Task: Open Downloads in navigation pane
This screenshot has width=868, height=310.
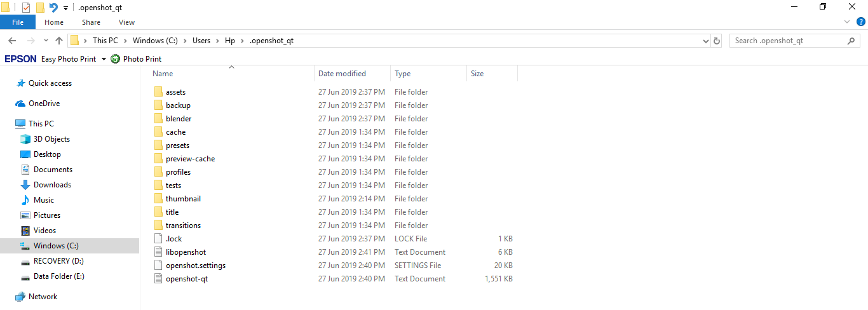Action: 52,185
